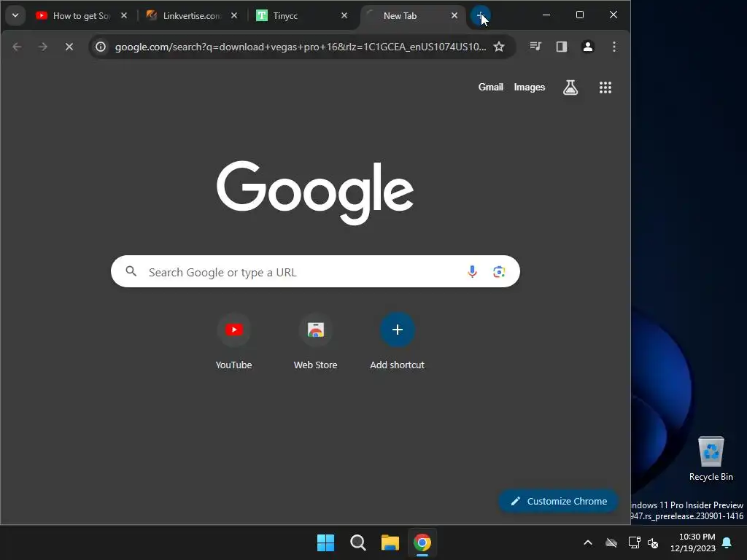Open Images link
Image resolution: width=747 pixels, height=560 pixels.
point(530,87)
